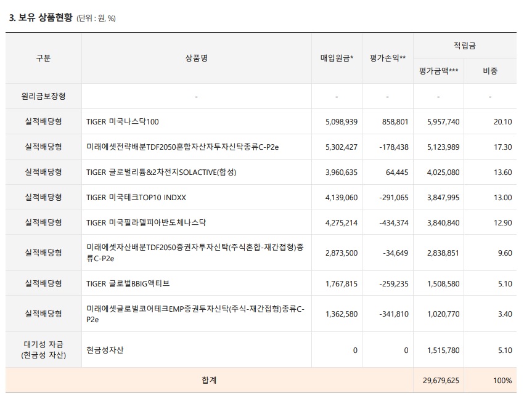This screenshot has width=532, height=401.
Task: Click valuation amount 5,123,989
Action: click(x=443, y=147)
